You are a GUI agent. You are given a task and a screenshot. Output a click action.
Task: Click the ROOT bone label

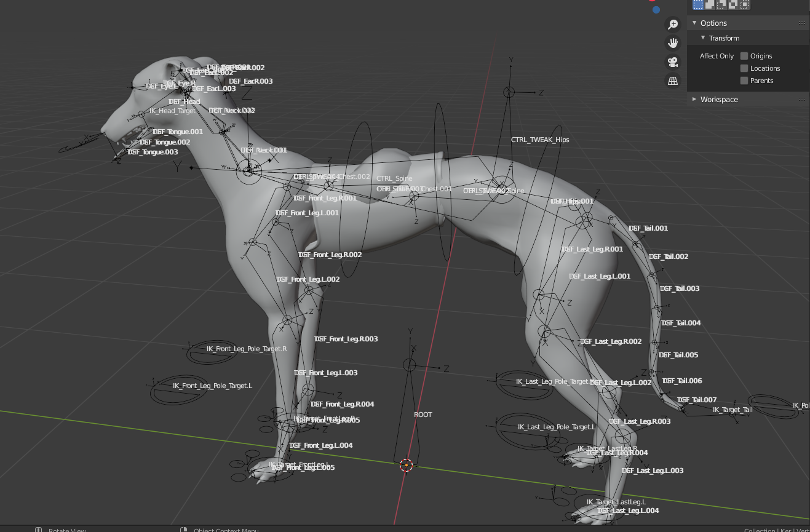423,415
